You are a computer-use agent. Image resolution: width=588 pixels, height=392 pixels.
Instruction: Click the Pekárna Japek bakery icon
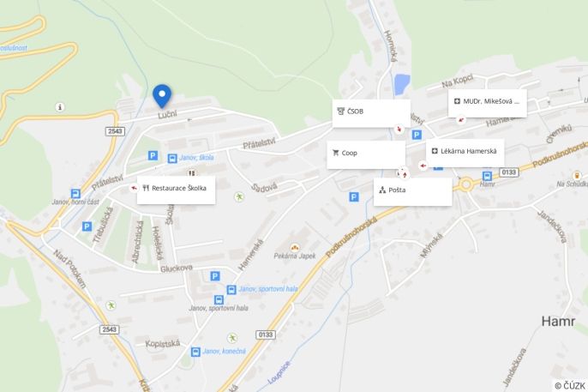pyautogui.click(x=295, y=248)
